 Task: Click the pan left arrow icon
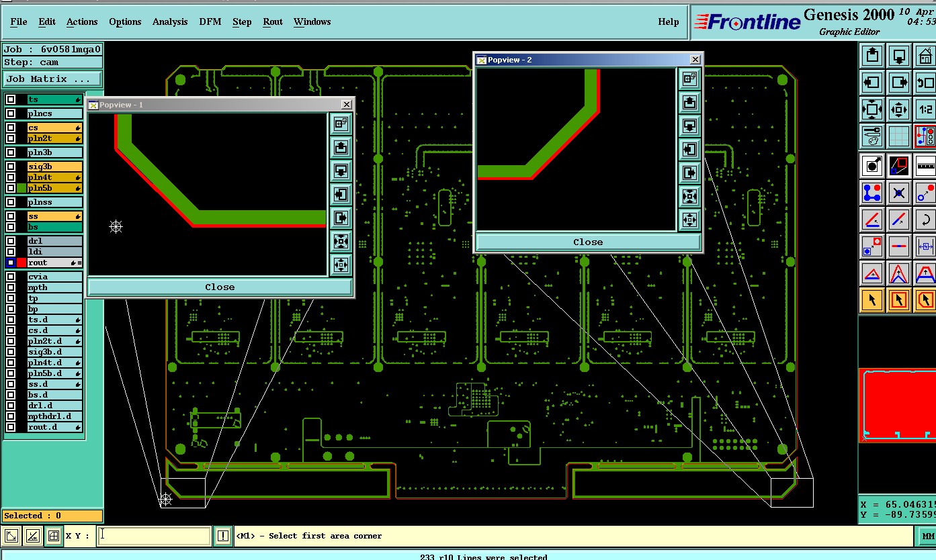[872, 83]
